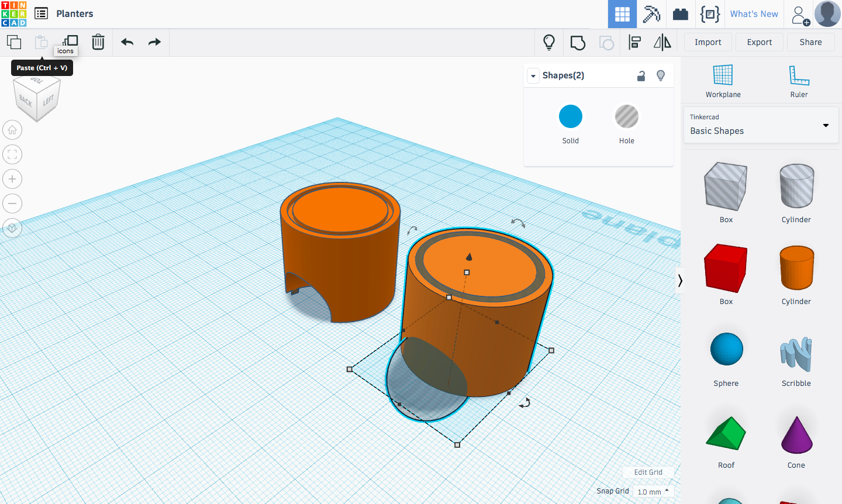Zoom out with the minus button
Image resolution: width=842 pixels, height=504 pixels.
[12, 203]
